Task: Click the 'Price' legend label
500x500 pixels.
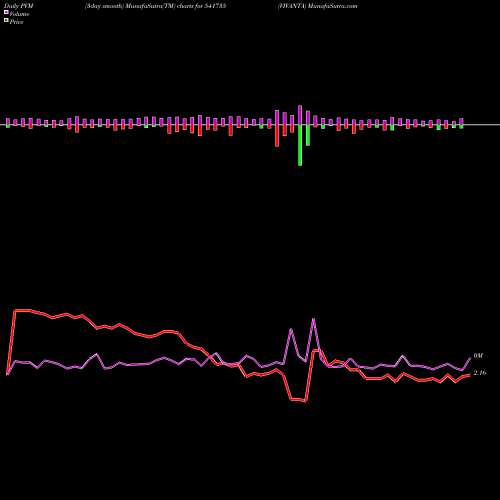Action: 16,22
